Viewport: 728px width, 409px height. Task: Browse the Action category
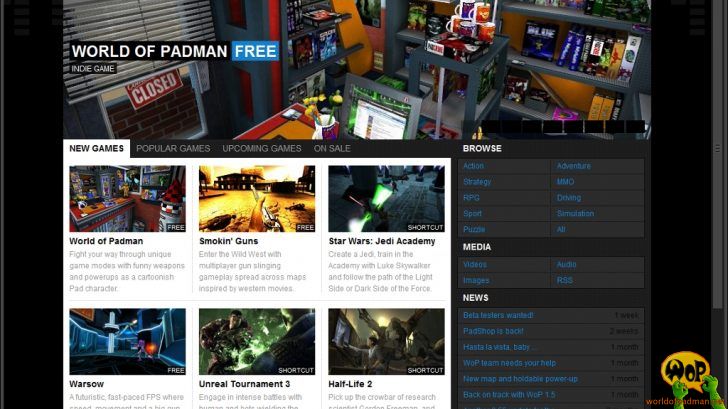point(473,166)
